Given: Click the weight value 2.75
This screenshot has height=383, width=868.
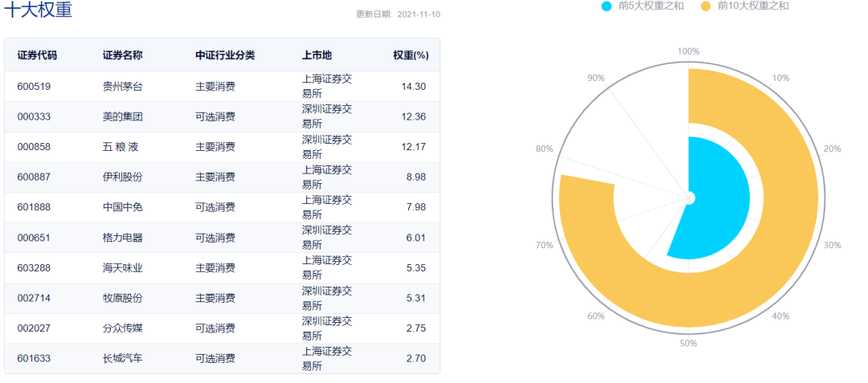Looking at the screenshot, I should point(418,328).
